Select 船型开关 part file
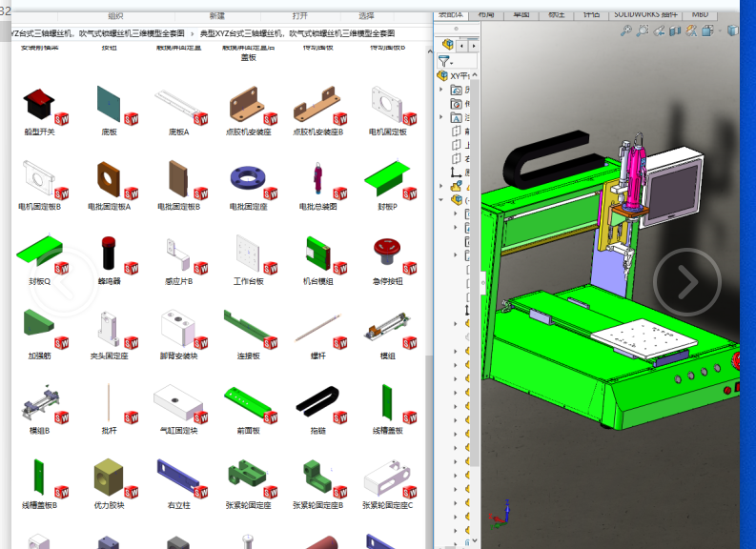Viewport: 756px width, 549px height. pos(39,112)
